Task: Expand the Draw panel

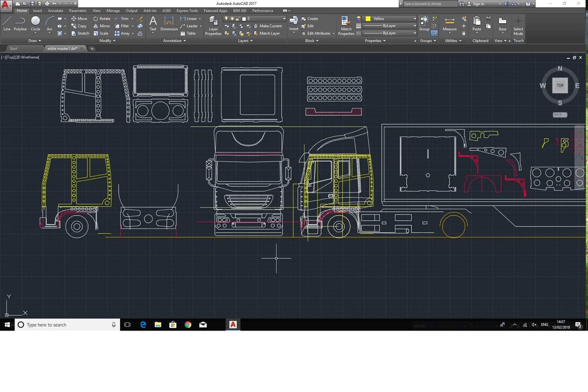Action: pyautogui.click(x=35, y=40)
